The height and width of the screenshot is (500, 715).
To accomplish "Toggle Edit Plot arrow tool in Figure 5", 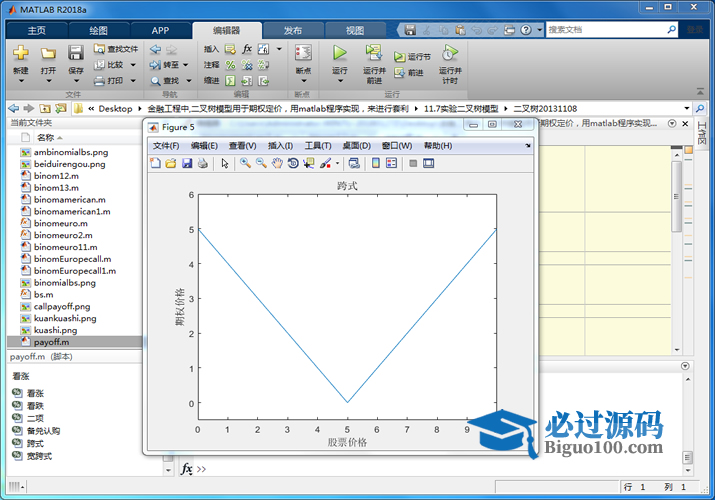I will (x=225, y=163).
